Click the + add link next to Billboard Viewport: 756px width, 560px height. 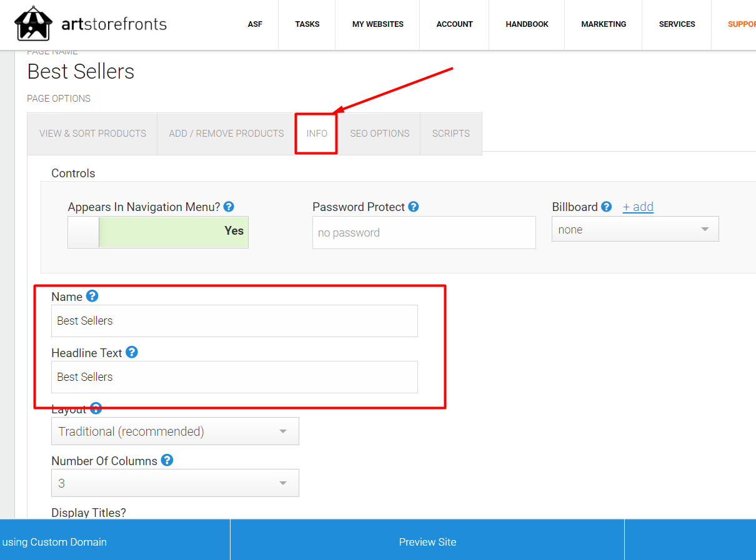[638, 207]
